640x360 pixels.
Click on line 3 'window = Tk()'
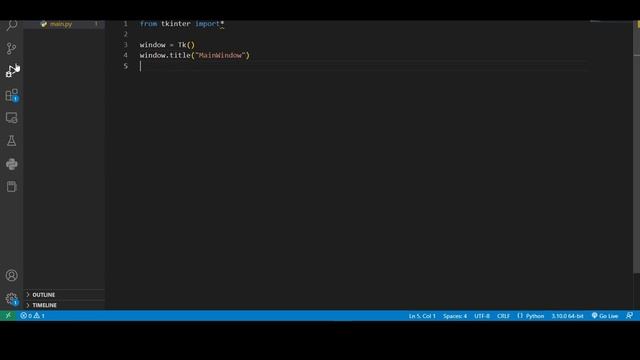point(167,45)
